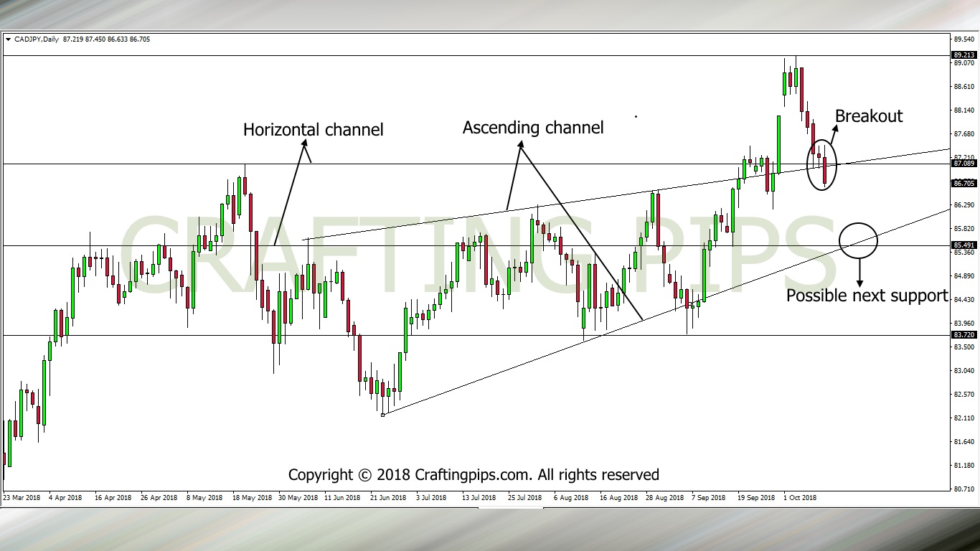Click the 19 Sep 2018 date label
The height and width of the screenshot is (551, 980).
coord(756,497)
